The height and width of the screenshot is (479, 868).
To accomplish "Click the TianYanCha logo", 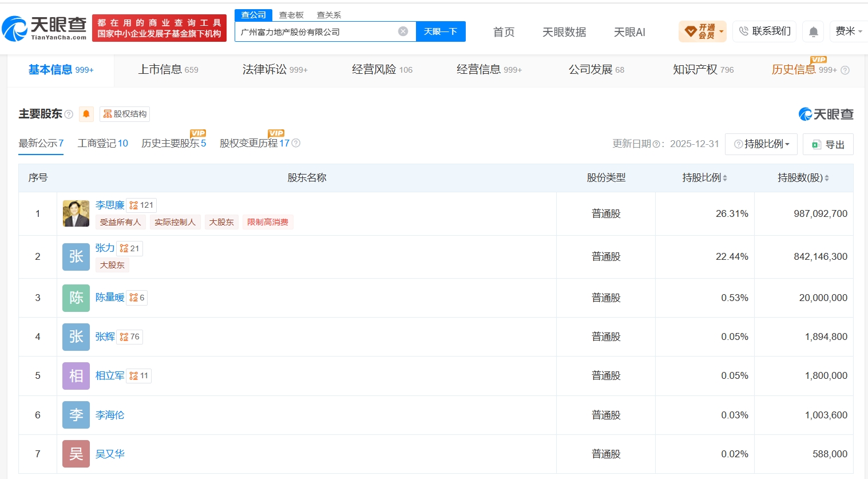I will pyautogui.click(x=45, y=28).
